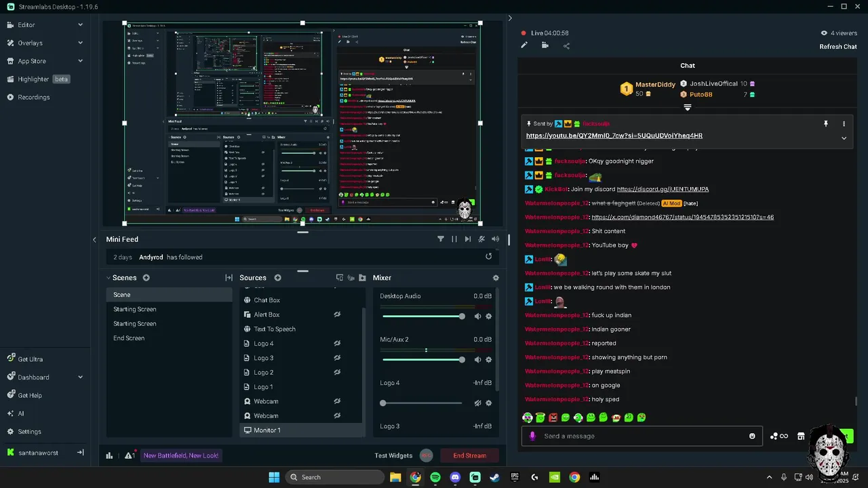Add a new scene with plus icon

146,278
